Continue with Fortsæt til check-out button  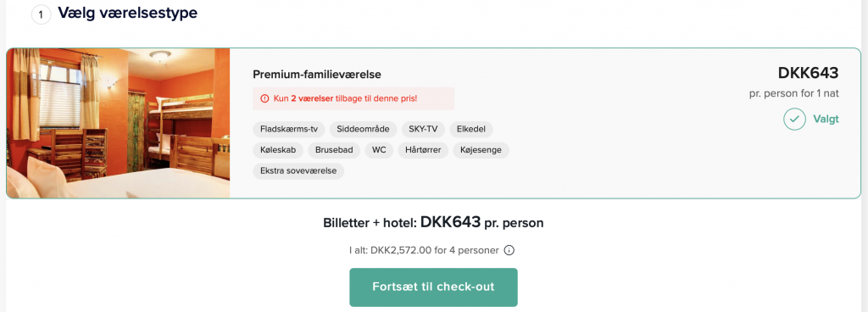click(433, 287)
